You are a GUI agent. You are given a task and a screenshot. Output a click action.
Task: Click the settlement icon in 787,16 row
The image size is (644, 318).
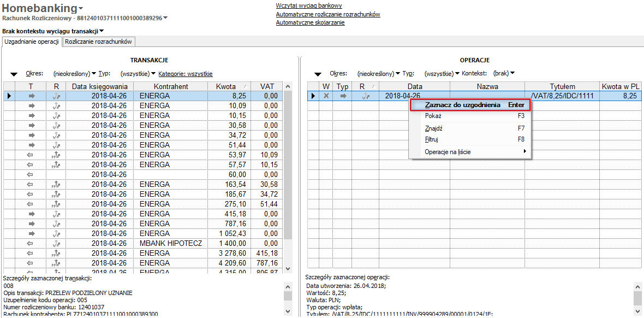pyautogui.click(x=56, y=224)
